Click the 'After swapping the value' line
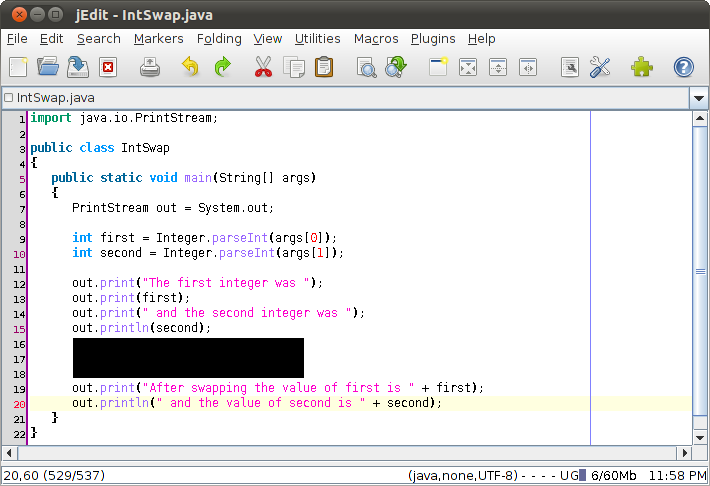710x486 pixels. [278, 388]
